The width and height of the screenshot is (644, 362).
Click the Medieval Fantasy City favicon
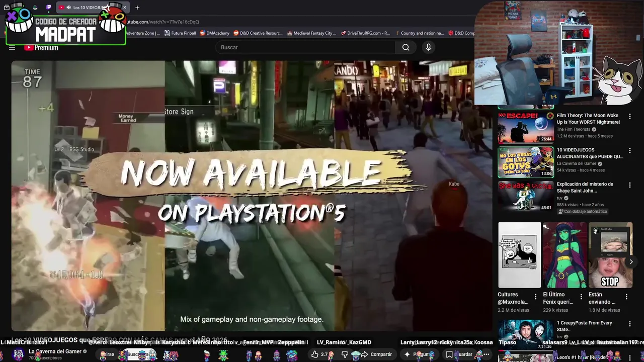(290, 33)
